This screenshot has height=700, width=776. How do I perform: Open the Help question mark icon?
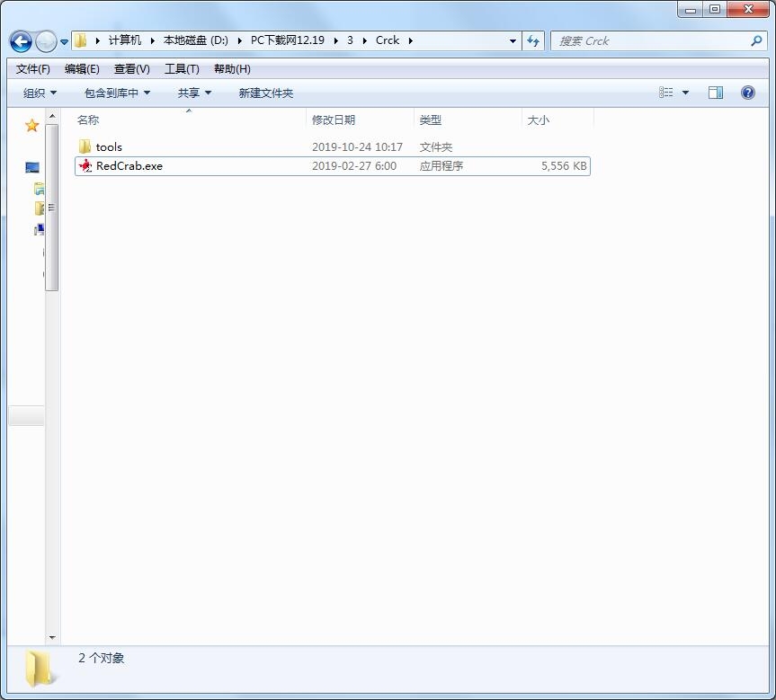(747, 93)
